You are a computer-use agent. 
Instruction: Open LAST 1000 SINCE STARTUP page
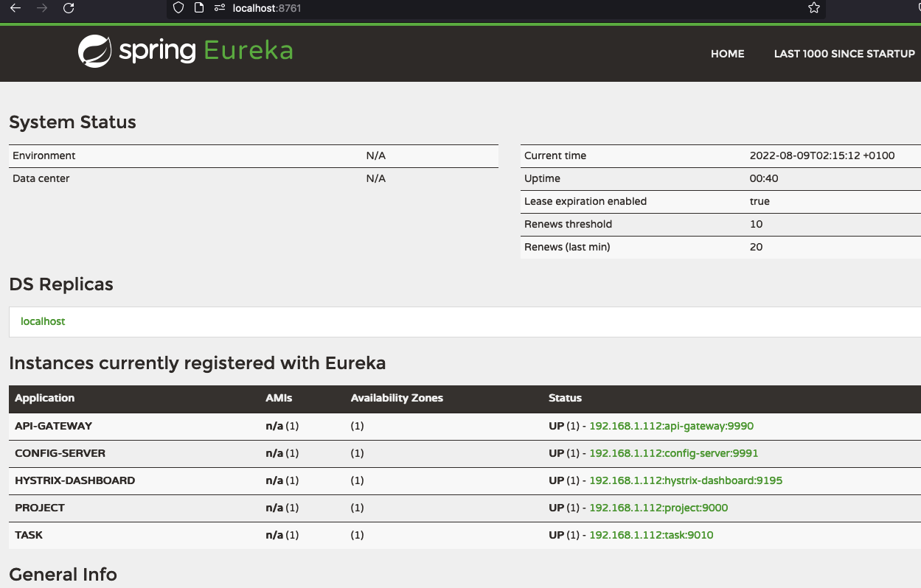pos(844,54)
